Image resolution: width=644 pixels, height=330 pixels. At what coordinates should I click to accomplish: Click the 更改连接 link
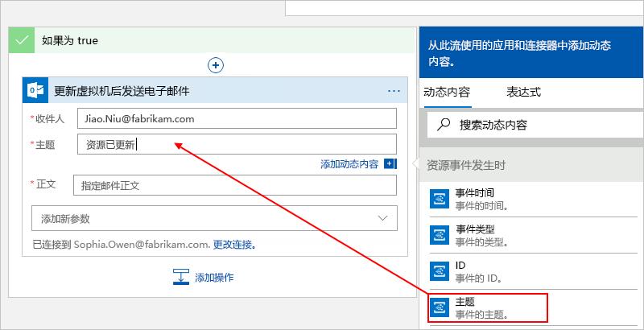coord(234,245)
